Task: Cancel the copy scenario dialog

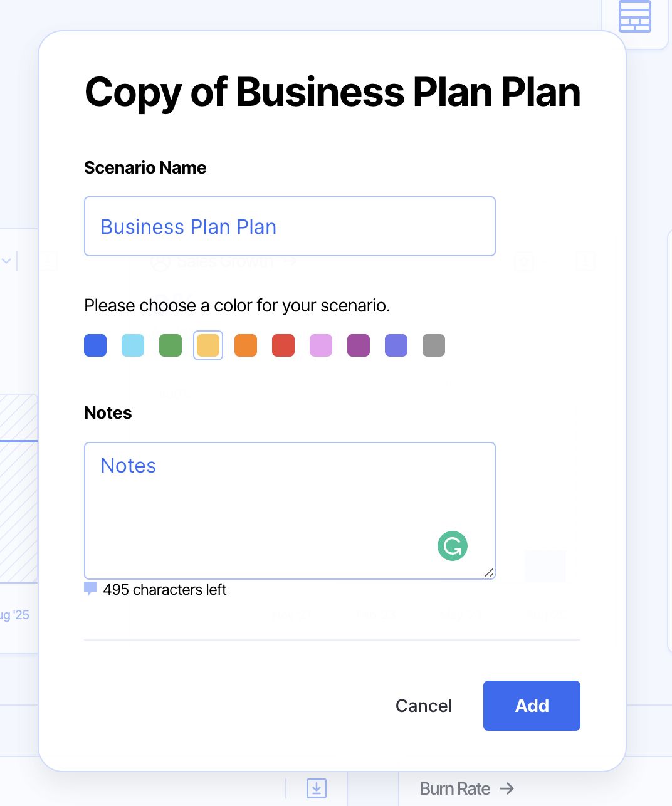Action: [x=424, y=706]
